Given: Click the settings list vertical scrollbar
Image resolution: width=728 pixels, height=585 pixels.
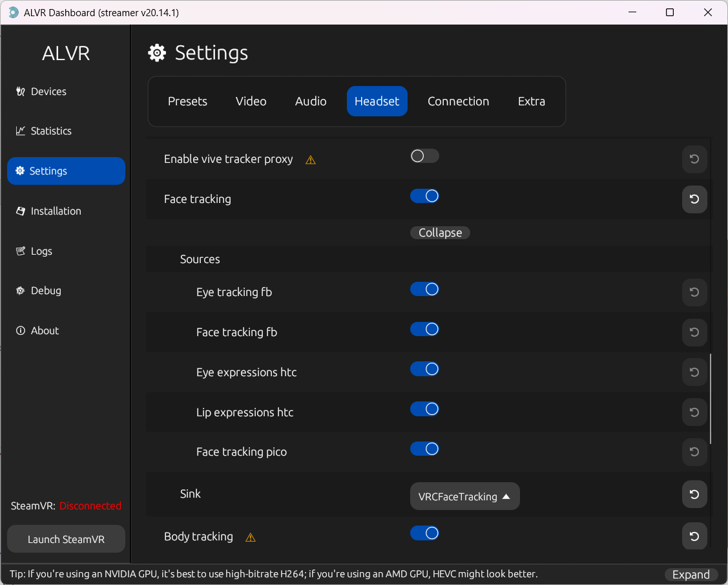Looking at the screenshot, I should [711, 398].
